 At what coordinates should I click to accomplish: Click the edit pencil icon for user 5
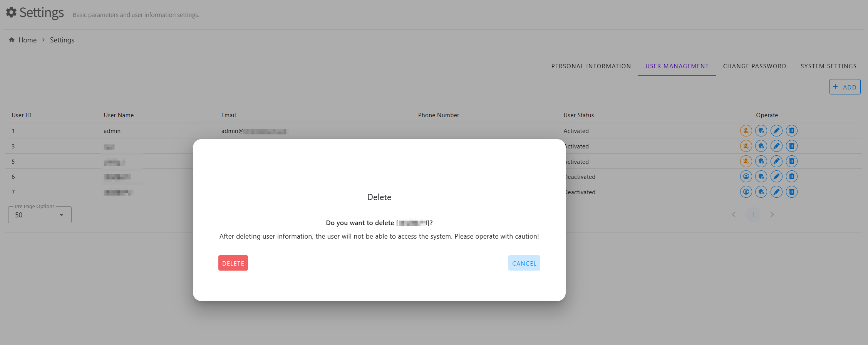click(776, 162)
